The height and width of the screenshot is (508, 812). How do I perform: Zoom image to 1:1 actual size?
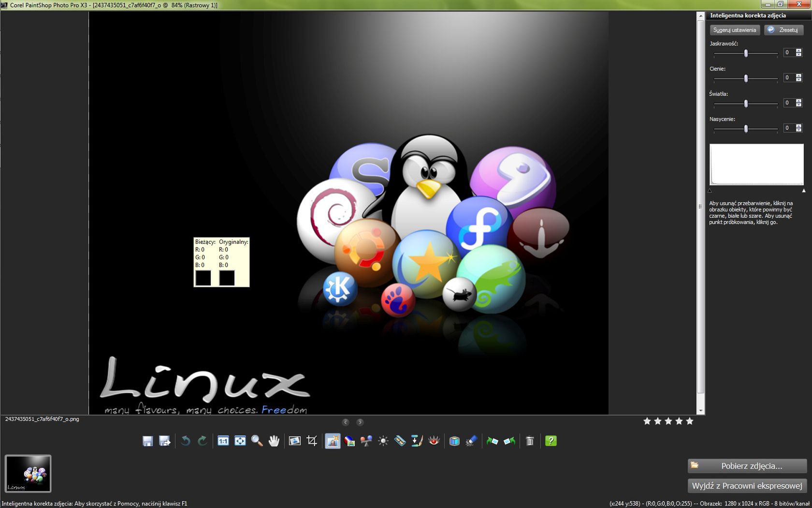(x=223, y=441)
